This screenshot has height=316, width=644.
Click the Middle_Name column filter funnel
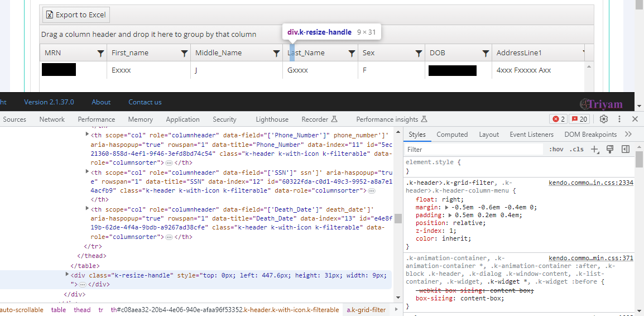click(x=276, y=53)
